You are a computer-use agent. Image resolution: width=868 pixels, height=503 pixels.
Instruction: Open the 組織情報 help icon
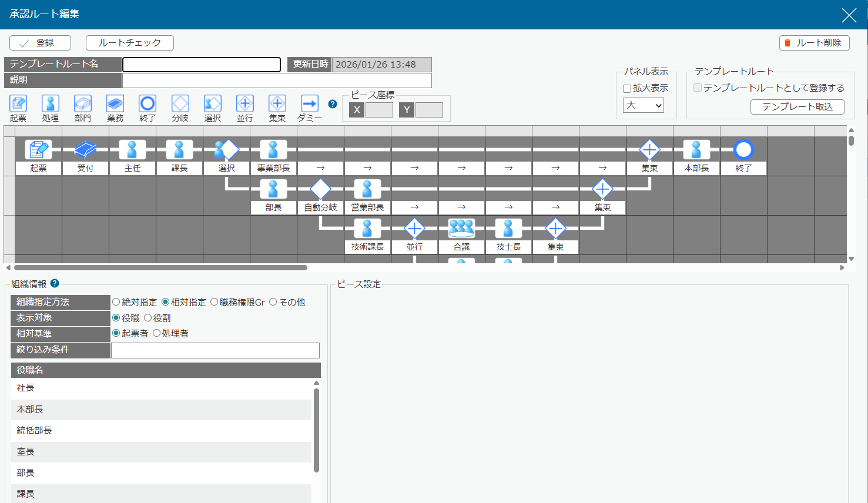(x=54, y=283)
